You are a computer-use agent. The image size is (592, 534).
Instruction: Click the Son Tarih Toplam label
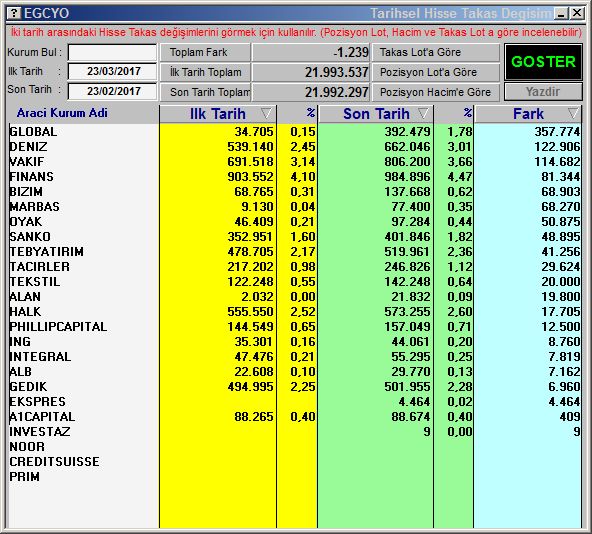coord(205,92)
